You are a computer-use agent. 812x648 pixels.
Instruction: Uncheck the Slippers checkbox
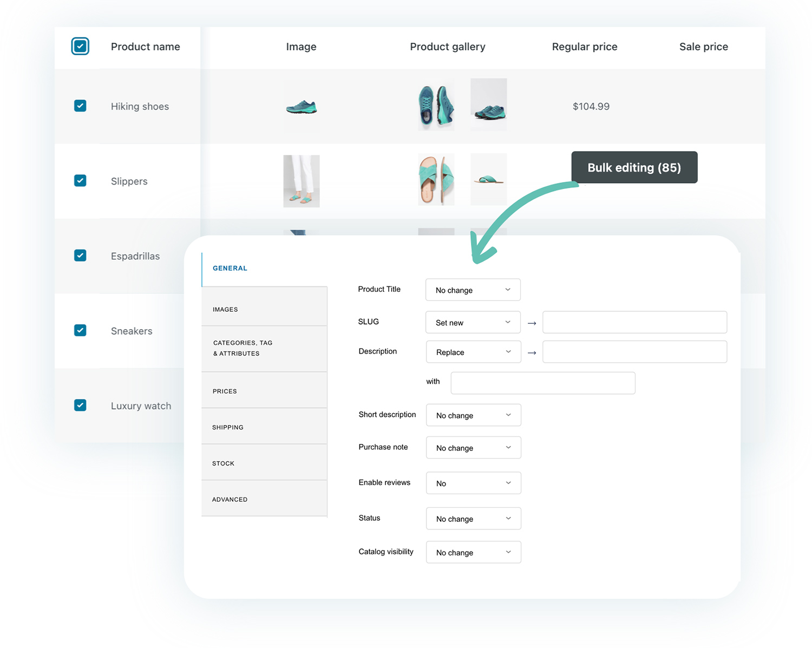click(80, 181)
